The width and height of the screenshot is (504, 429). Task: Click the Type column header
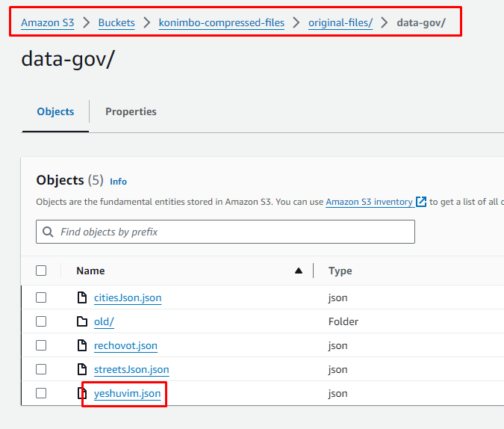(340, 271)
